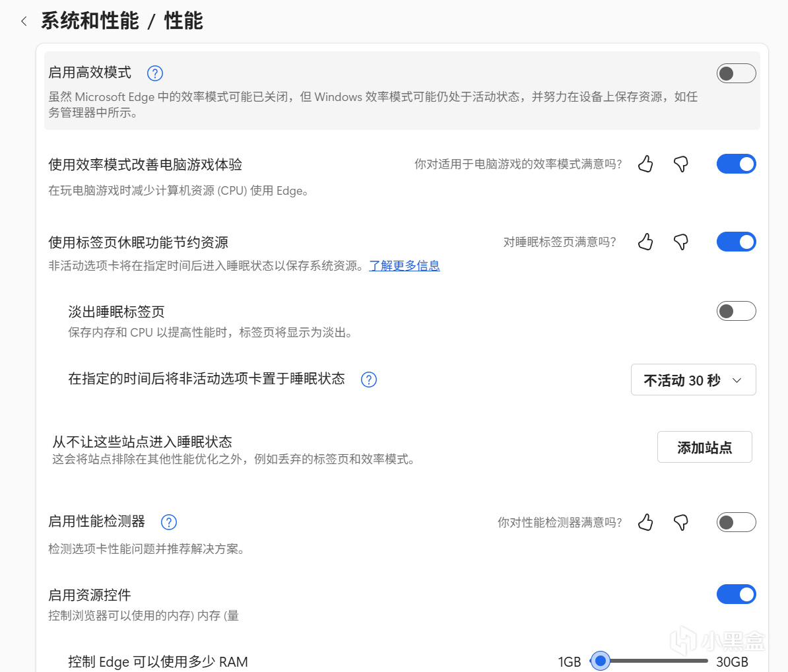Screen dimensions: 788x672
Task: Click 你对适用于电脑游戏的效率模式满意吗? text
Action: (x=518, y=164)
